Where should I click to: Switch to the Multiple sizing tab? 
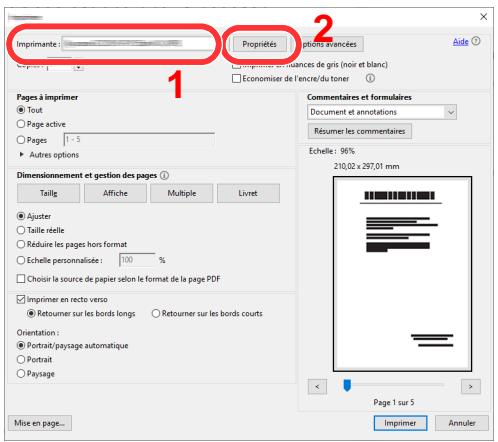[x=182, y=193]
